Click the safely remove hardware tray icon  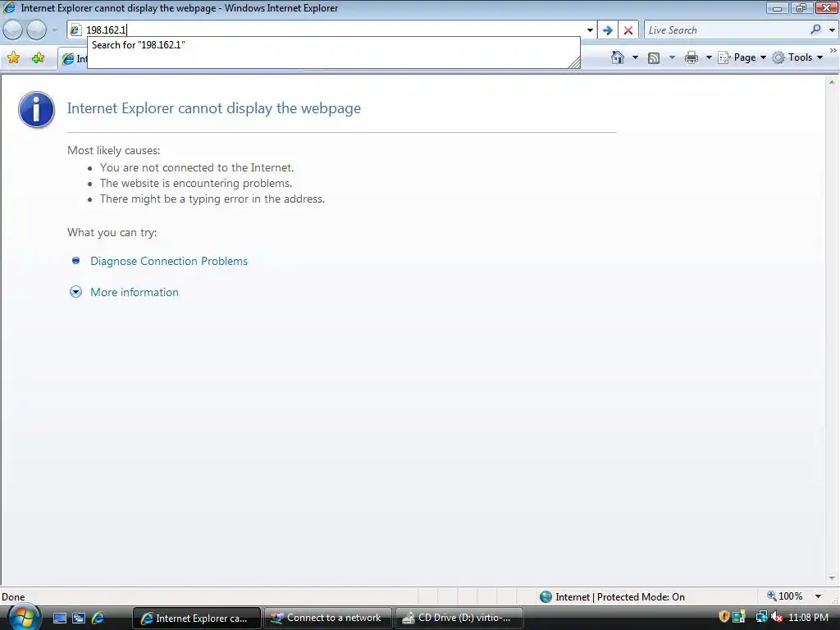point(739,617)
